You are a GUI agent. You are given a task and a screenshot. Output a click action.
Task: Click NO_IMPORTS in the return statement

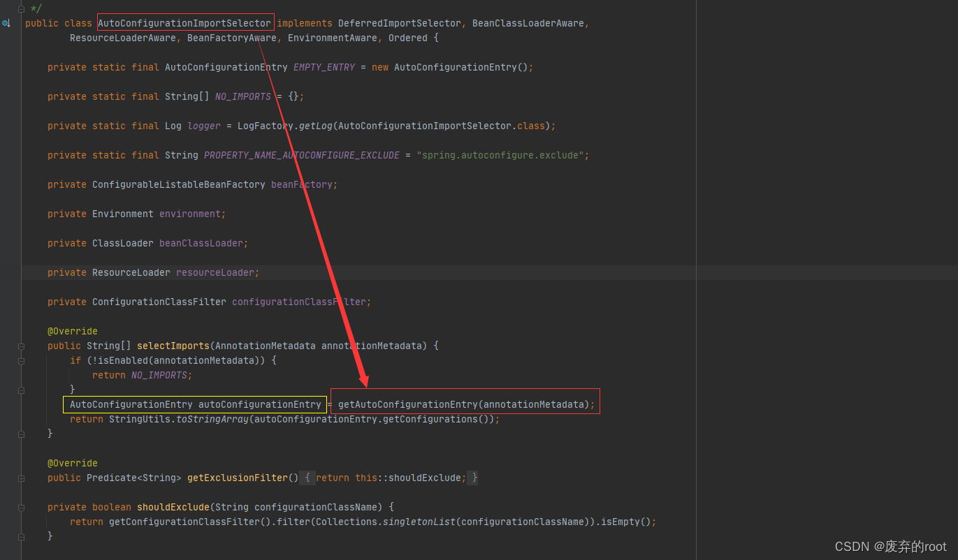(x=159, y=375)
